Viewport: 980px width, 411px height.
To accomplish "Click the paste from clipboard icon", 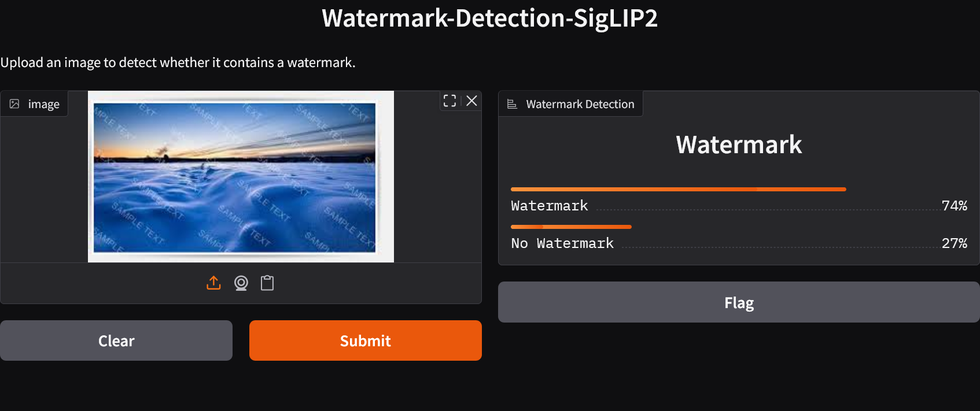I will click(267, 283).
